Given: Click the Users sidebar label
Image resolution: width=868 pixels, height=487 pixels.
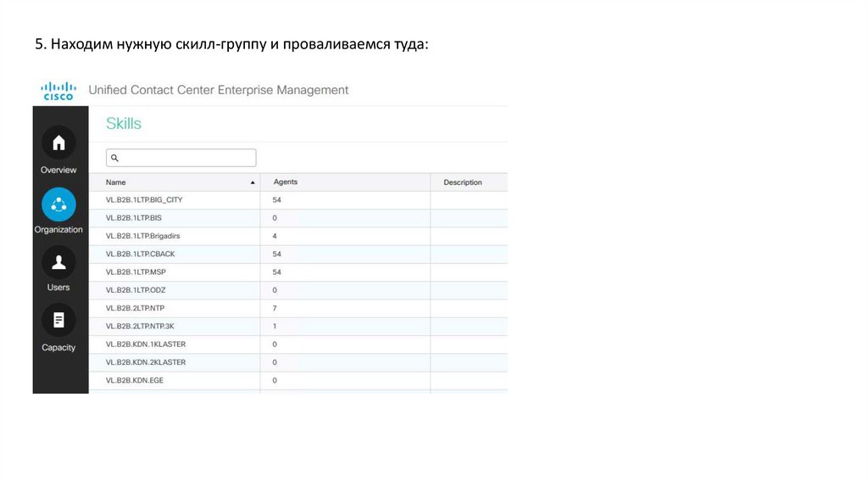Looking at the screenshot, I should tap(58, 288).
